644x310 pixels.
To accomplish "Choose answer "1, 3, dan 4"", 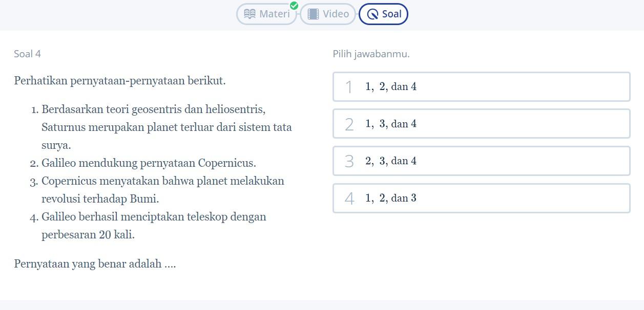I will coord(481,124).
